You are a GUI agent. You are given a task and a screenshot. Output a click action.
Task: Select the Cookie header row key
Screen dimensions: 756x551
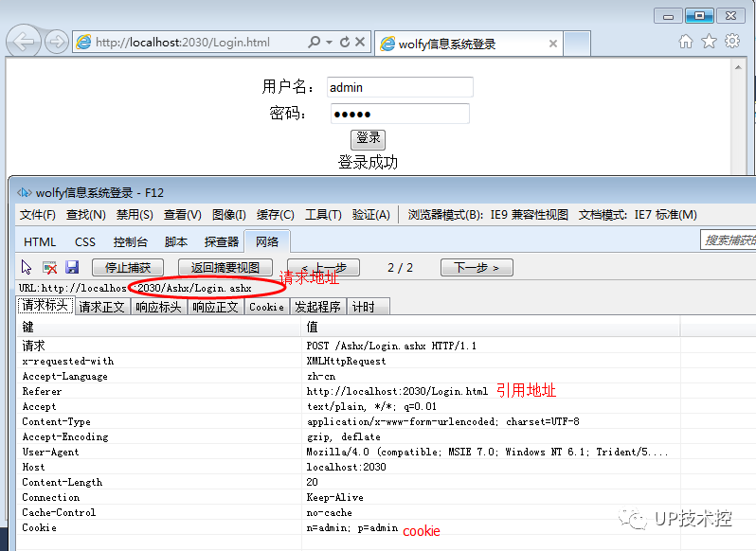pos(40,527)
